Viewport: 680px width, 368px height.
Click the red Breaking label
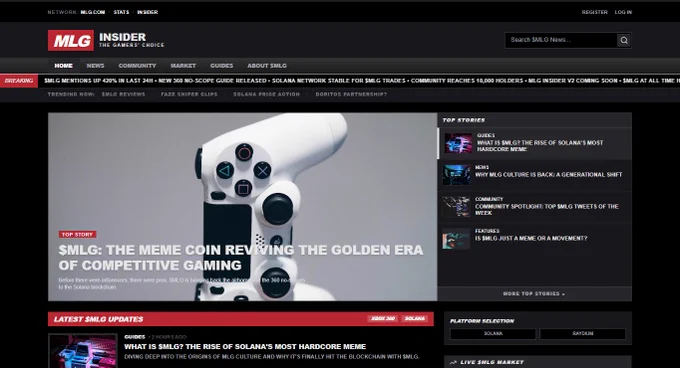point(19,81)
